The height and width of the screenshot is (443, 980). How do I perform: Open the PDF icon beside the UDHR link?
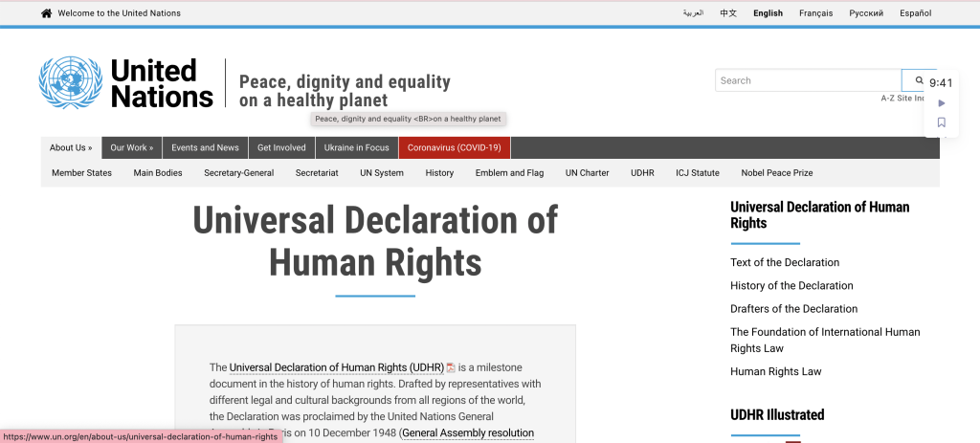click(451, 367)
